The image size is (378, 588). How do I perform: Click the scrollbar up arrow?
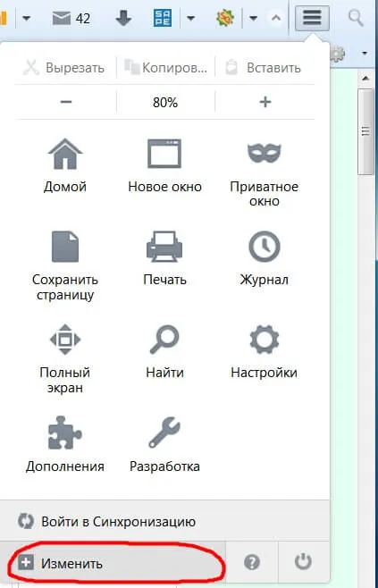pos(365,79)
